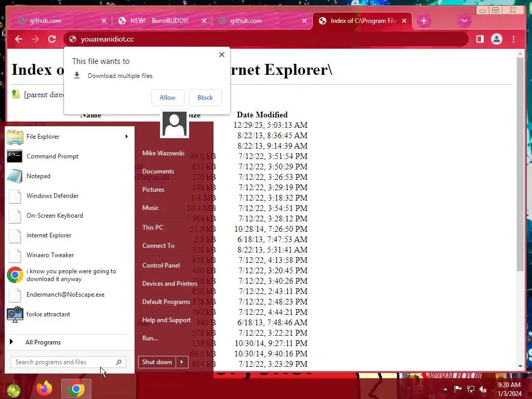532x399 pixels.
Task: Open Notepad from the Start menu
Action: pos(69,176)
